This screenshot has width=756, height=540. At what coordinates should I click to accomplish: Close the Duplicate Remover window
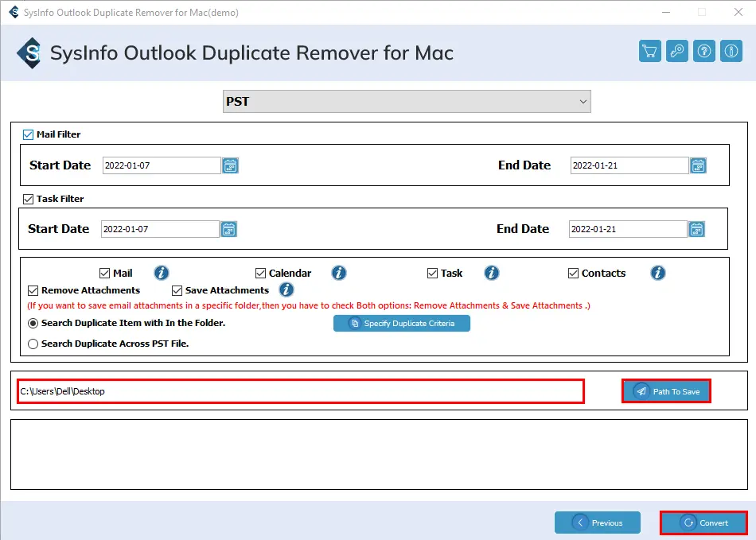[738, 13]
